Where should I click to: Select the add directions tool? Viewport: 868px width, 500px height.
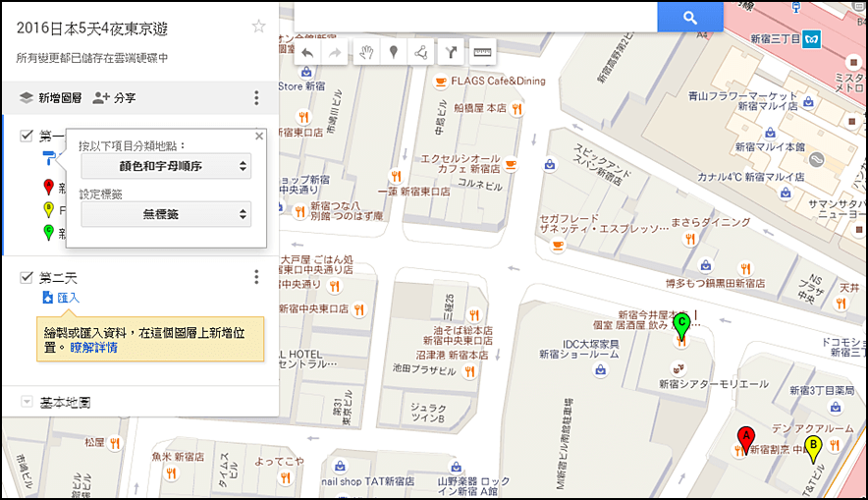[451, 53]
